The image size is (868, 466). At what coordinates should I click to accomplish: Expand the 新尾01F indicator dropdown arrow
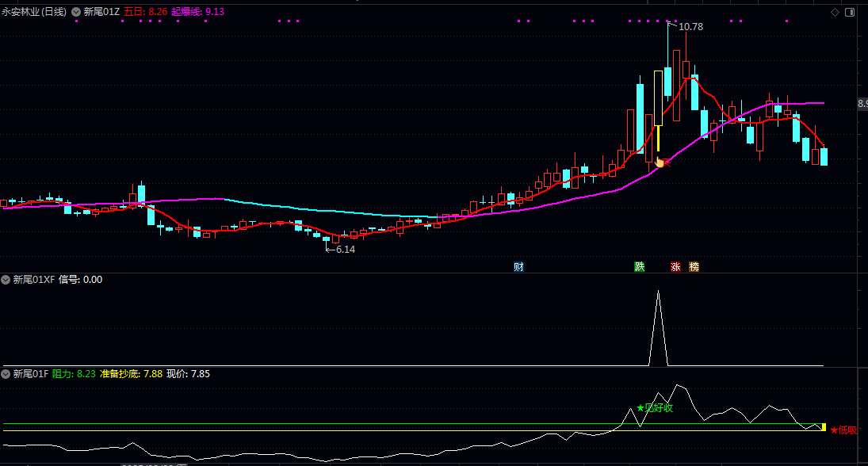click(6, 373)
